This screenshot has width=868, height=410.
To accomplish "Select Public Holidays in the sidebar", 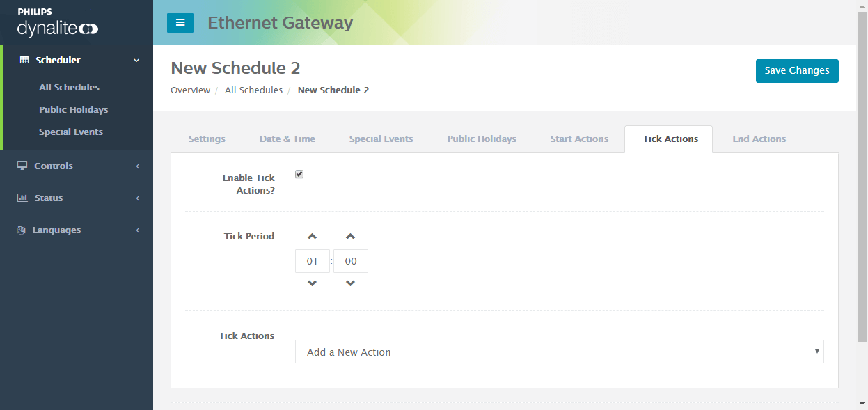I will (x=74, y=109).
